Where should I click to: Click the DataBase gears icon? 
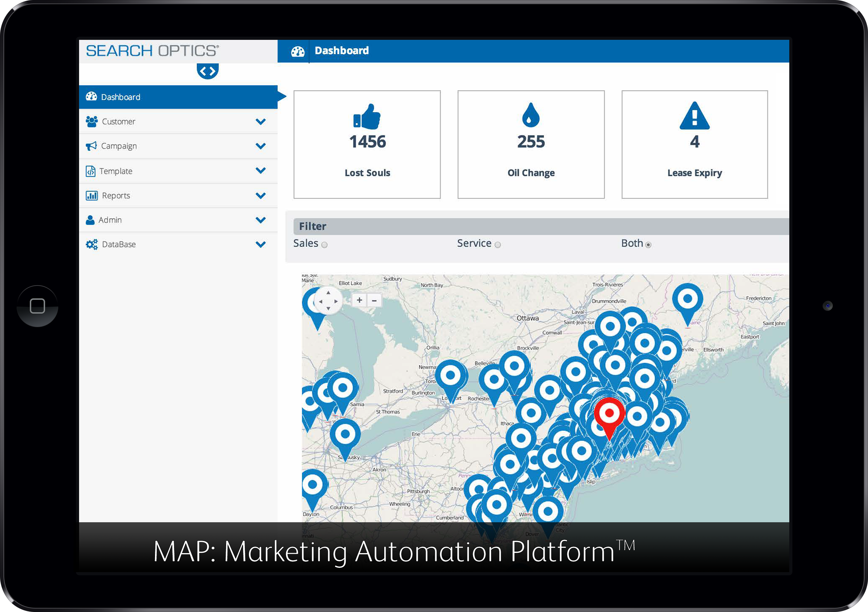(92, 244)
